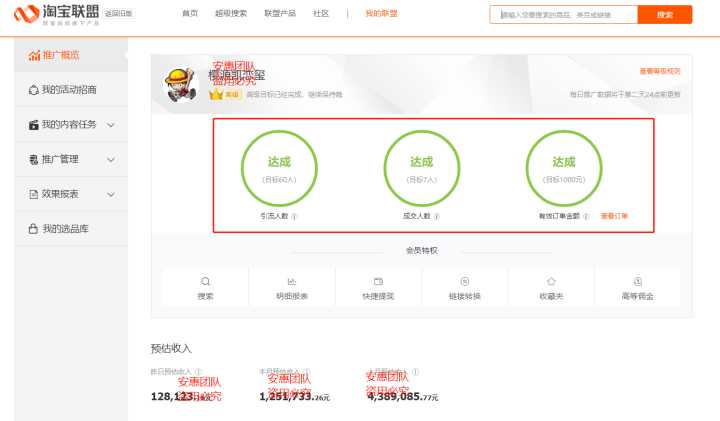Click the 收藏夹 star privilege icon
The image size is (720, 421).
pos(551,281)
